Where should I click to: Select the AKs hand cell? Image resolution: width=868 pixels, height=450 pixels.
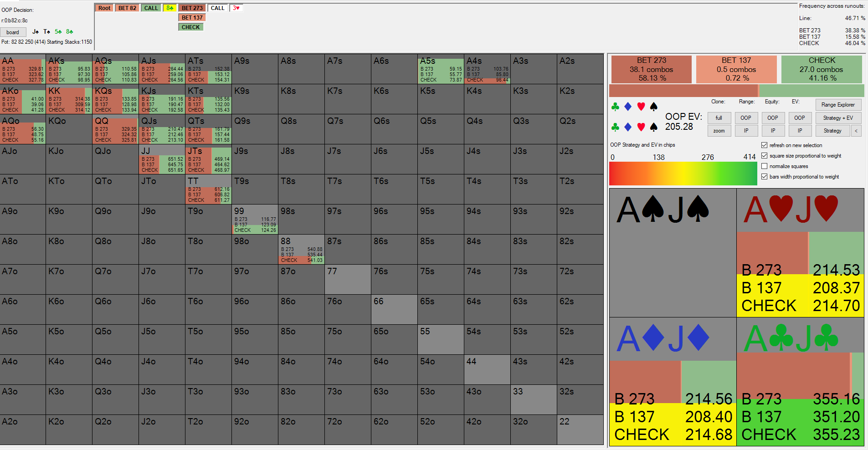coord(69,69)
